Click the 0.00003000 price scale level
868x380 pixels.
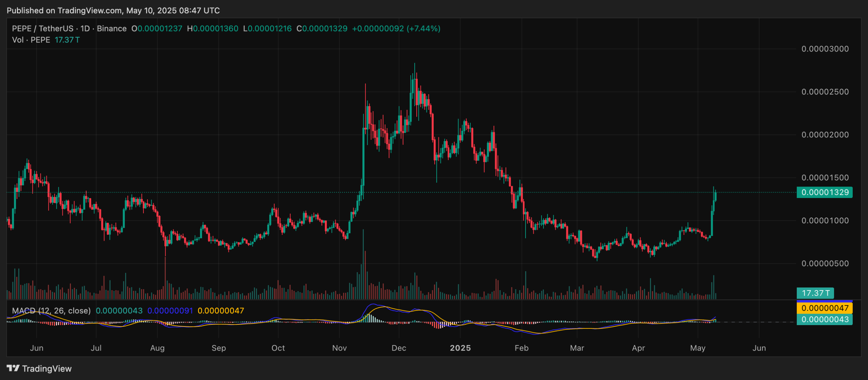[825, 49]
